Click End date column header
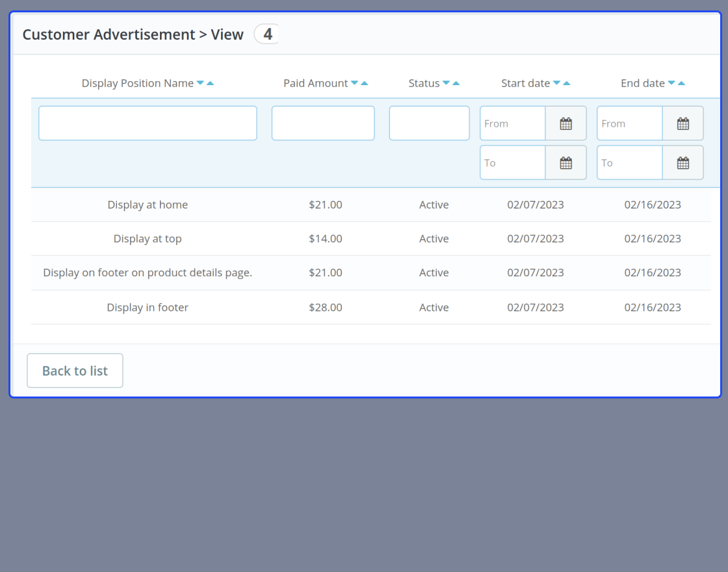This screenshot has height=572, width=728. point(643,83)
